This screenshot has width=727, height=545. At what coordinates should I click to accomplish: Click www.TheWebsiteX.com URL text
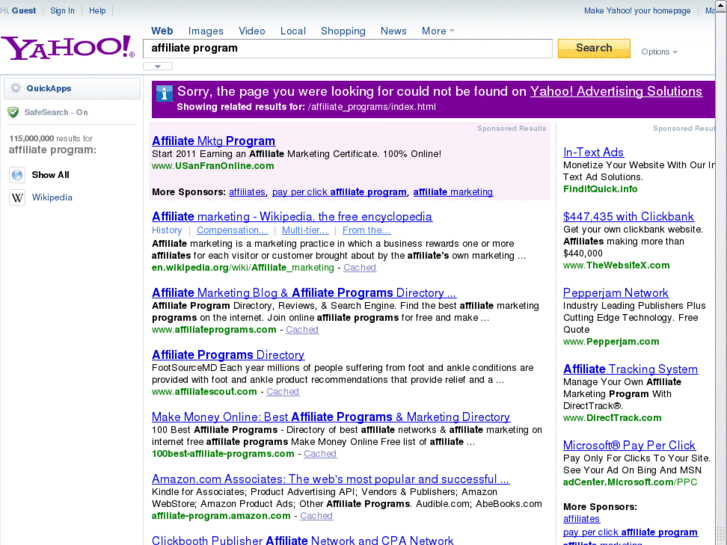[617, 266]
